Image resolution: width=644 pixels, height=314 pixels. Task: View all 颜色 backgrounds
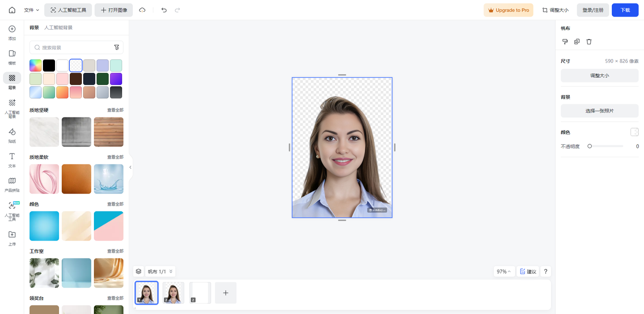point(115,204)
